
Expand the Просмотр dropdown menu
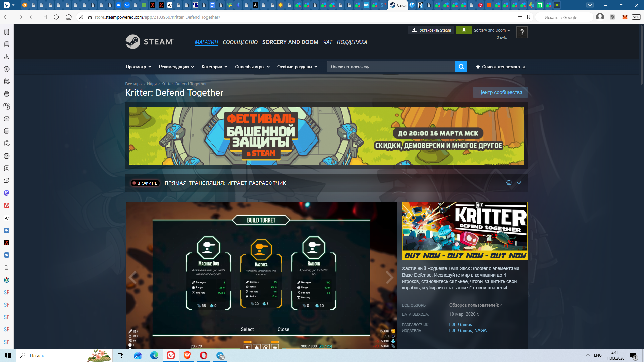[139, 67]
